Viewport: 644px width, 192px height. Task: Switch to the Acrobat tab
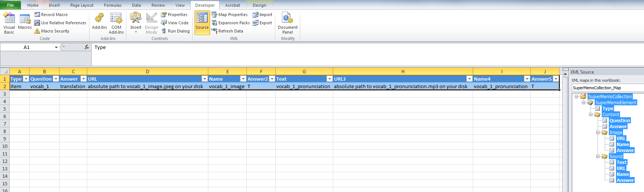pos(233,5)
